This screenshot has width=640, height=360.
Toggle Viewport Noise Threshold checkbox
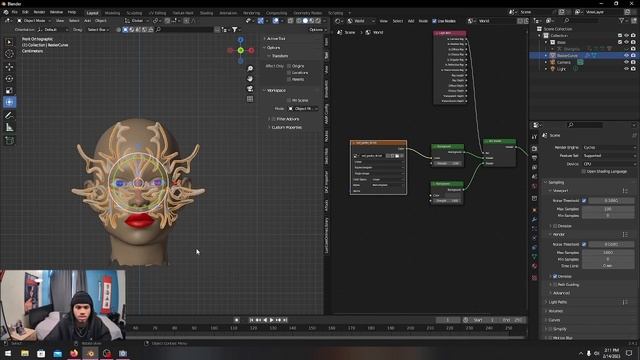(584, 200)
